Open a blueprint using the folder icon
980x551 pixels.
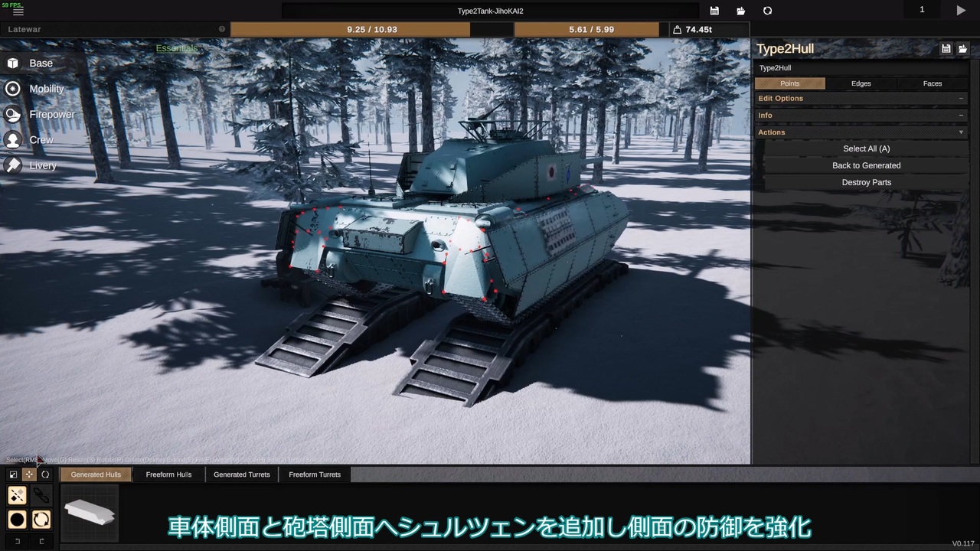point(740,10)
